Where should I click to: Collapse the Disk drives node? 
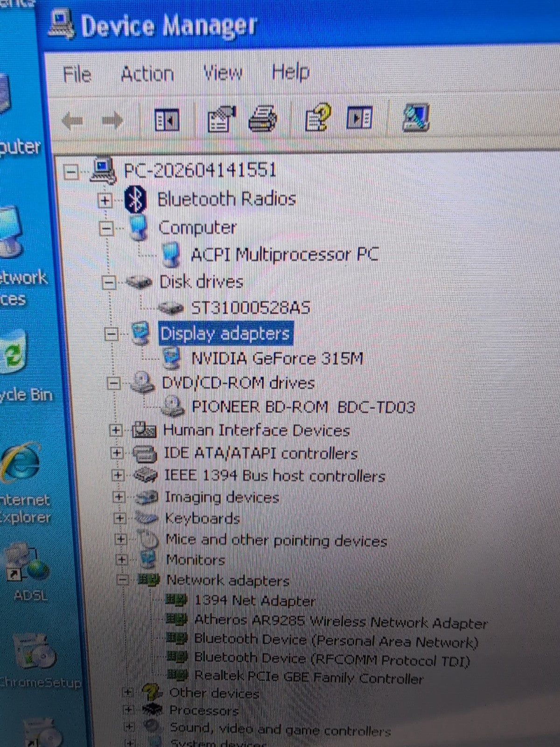point(109,282)
